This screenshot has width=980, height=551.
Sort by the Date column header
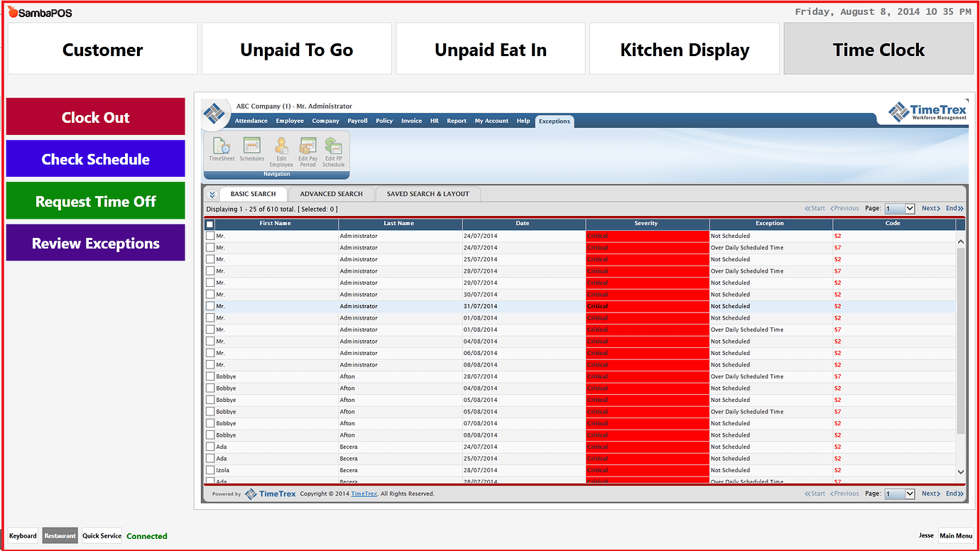(523, 224)
